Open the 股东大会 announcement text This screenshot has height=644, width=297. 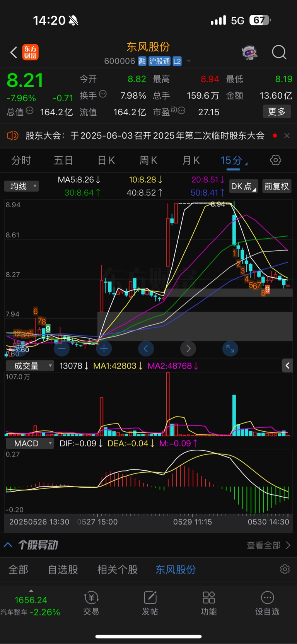pyautogui.click(x=145, y=136)
